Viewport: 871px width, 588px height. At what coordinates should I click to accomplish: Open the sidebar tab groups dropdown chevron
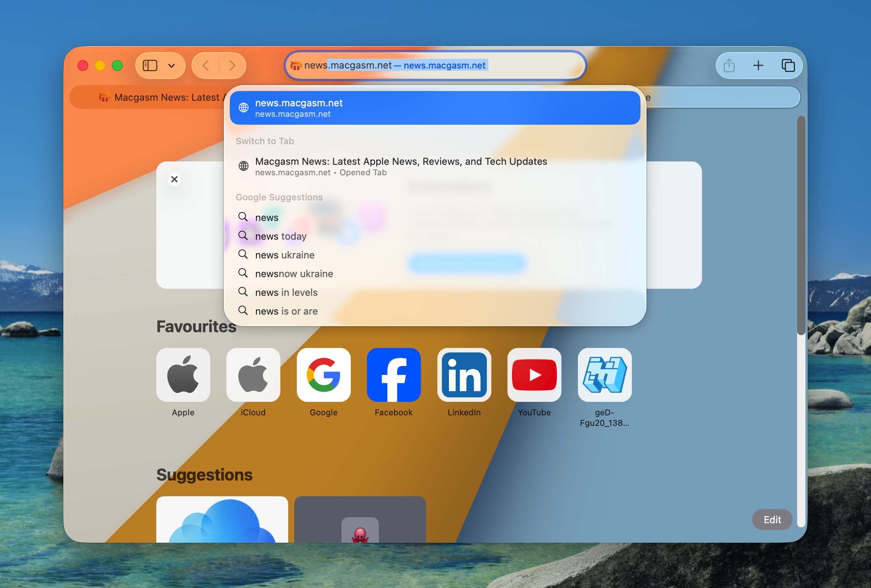[172, 66]
